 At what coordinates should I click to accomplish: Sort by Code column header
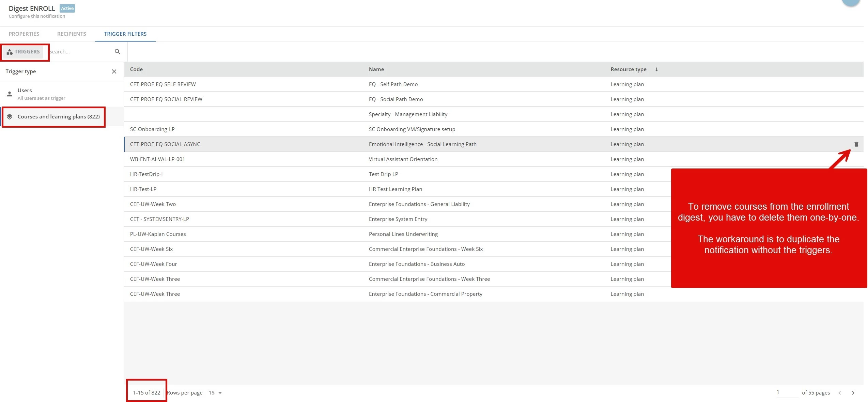pos(136,69)
